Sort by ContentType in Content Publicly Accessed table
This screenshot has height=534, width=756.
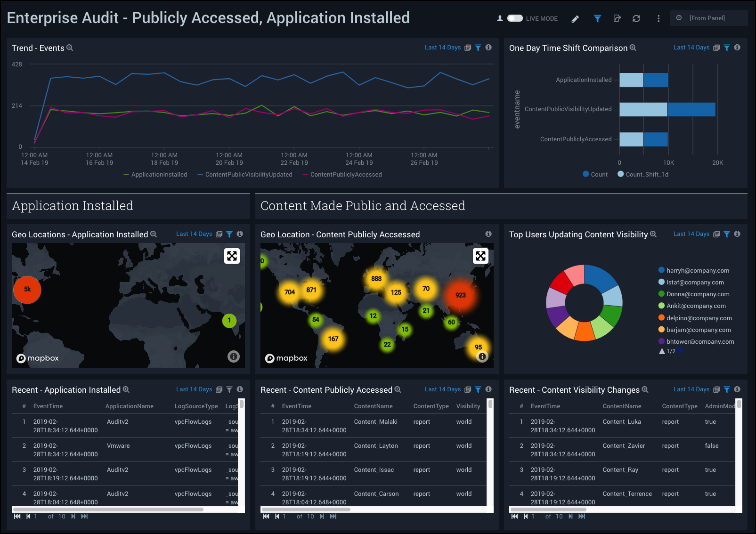(x=431, y=406)
